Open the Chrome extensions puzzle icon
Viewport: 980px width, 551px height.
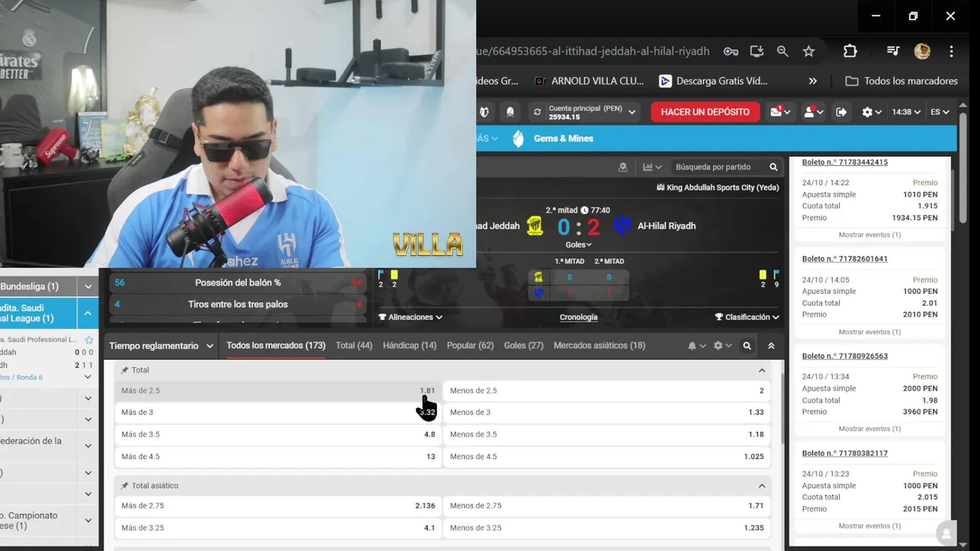coord(850,51)
